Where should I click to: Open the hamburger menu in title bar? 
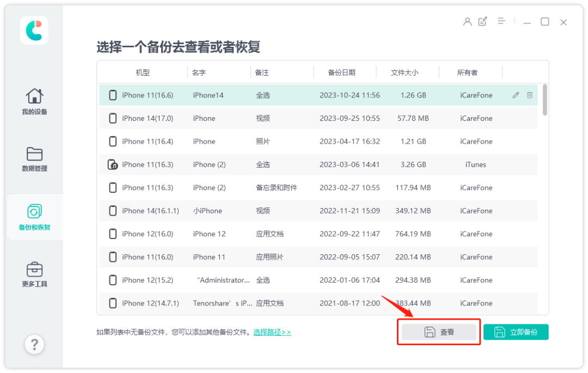point(501,21)
